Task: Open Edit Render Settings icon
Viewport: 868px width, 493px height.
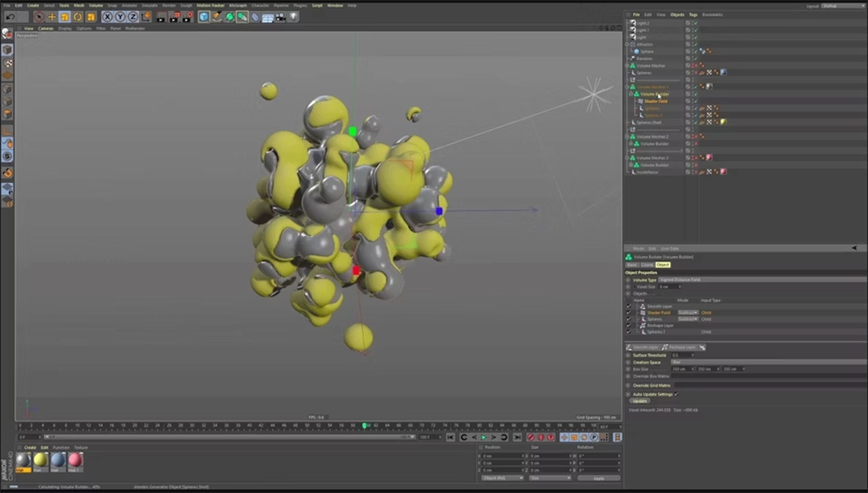Action: [187, 17]
